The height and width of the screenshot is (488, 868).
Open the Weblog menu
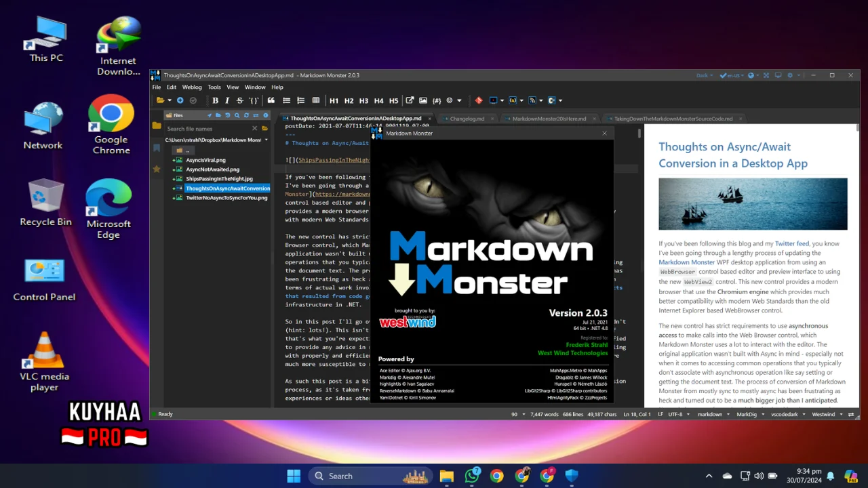(x=192, y=87)
